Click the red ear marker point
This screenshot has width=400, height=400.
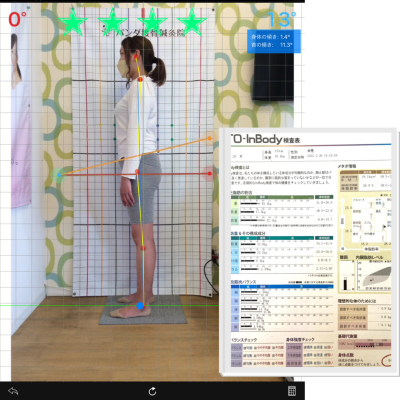pyautogui.click(x=136, y=57)
